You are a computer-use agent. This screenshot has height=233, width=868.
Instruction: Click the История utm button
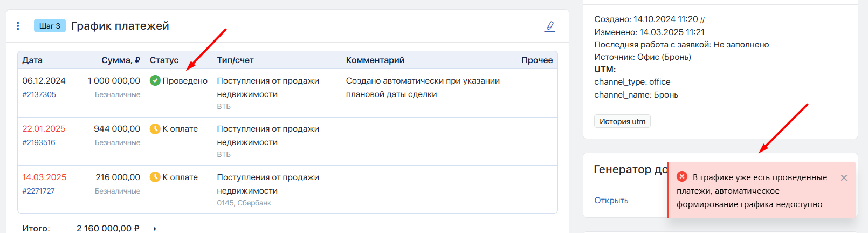pyautogui.click(x=622, y=121)
